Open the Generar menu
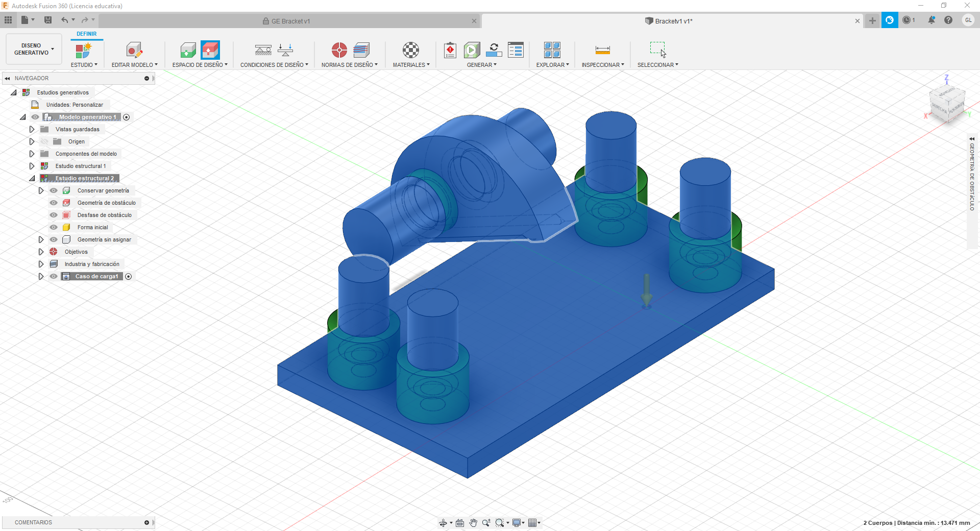980x531 pixels. tap(481, 65)
